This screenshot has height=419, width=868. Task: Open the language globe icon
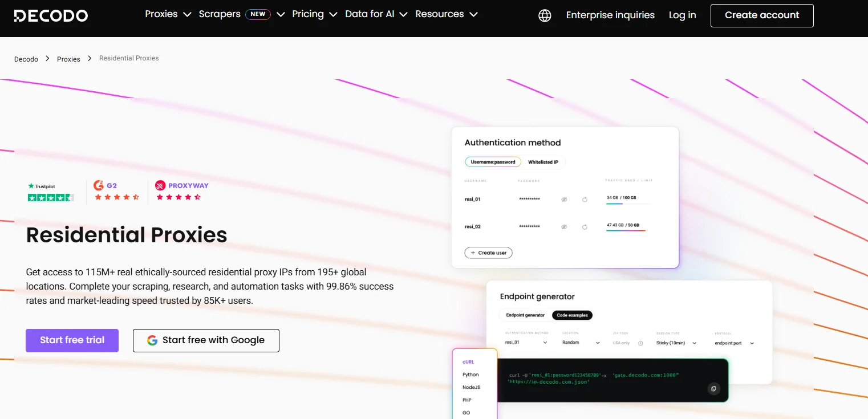click(x=545, y=15)
